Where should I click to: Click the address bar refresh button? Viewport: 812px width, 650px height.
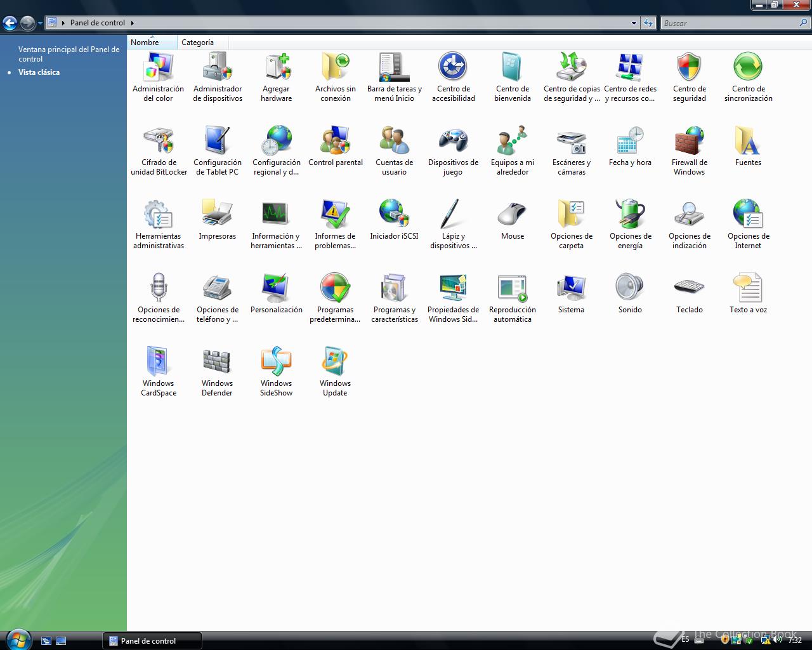pos(648,23)
